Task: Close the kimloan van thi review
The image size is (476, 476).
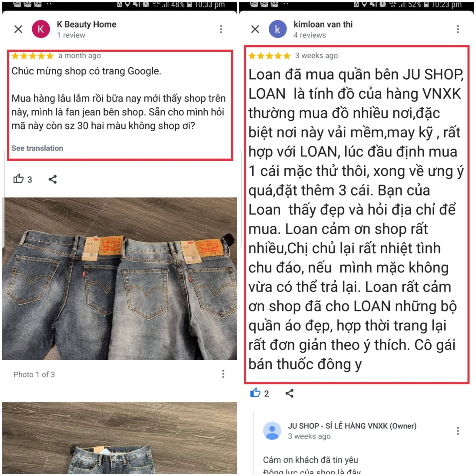Action: pos(255,29)
